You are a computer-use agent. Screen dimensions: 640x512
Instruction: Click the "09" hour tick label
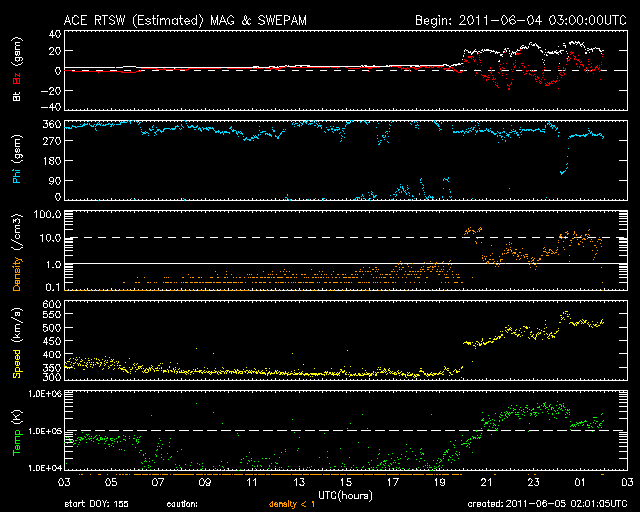(205, 483)
